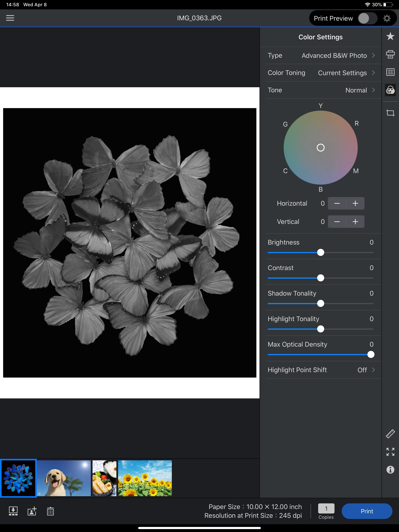
Task: Open the favorites star panel
Action: point(390,37)
